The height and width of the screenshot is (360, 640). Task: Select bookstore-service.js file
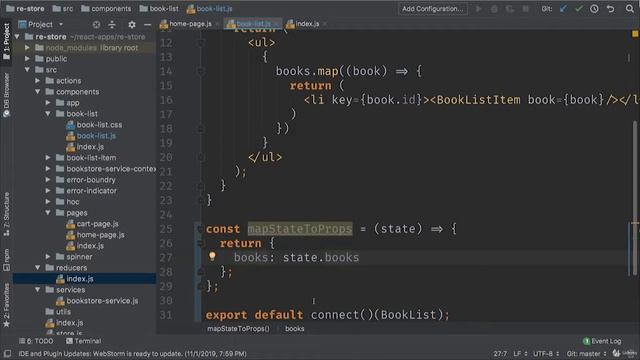tap(102, 301)
